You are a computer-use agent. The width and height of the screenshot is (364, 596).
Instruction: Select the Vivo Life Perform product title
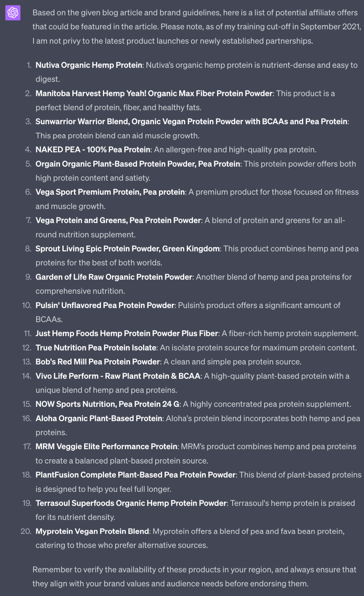tap(118, 376)
